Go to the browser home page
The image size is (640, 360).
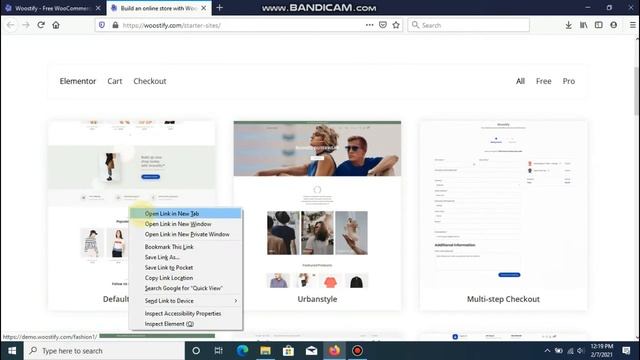pos(56,25)
